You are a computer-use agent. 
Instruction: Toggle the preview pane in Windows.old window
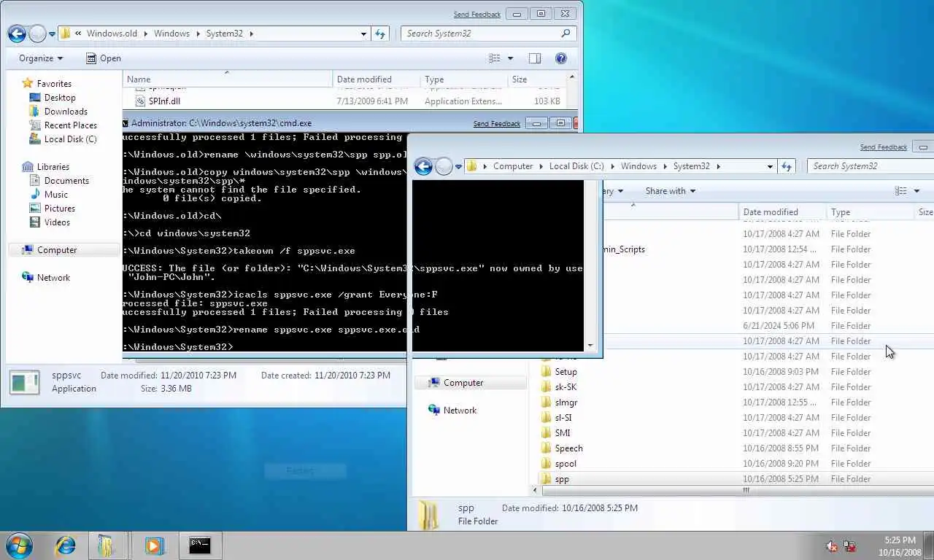pos(535,58)
